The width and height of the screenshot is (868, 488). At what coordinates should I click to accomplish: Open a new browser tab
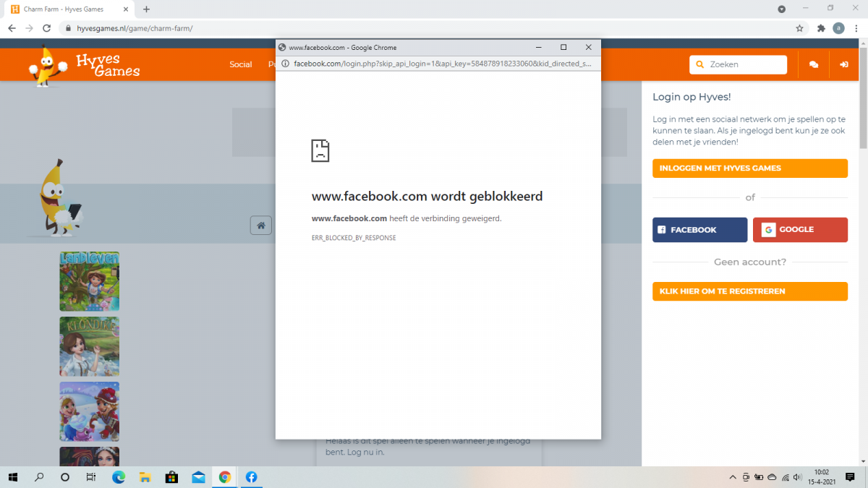pyautogui.click(x=146, y=9)
